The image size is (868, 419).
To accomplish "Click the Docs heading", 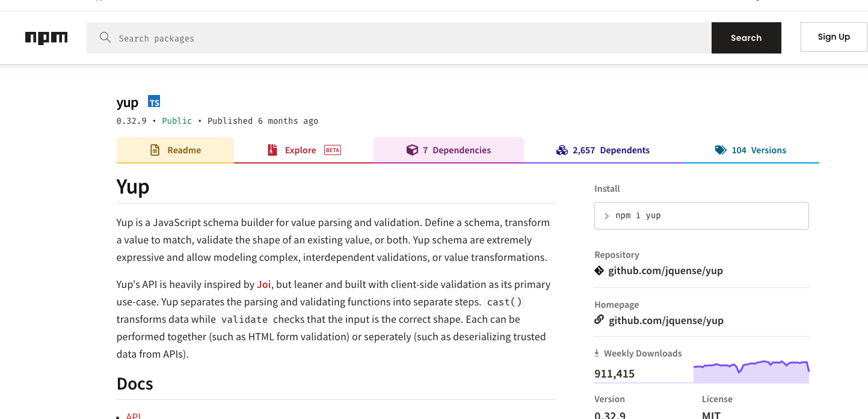I will point(135,384).
